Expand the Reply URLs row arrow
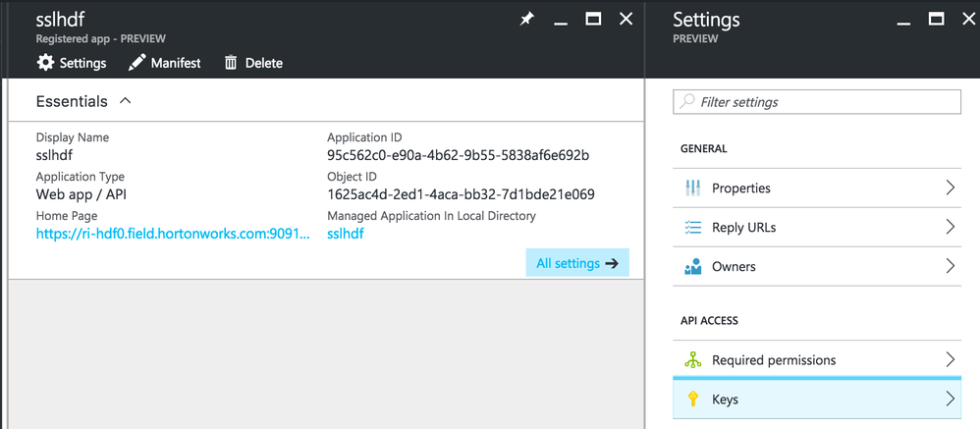 [x=950, y=227]
